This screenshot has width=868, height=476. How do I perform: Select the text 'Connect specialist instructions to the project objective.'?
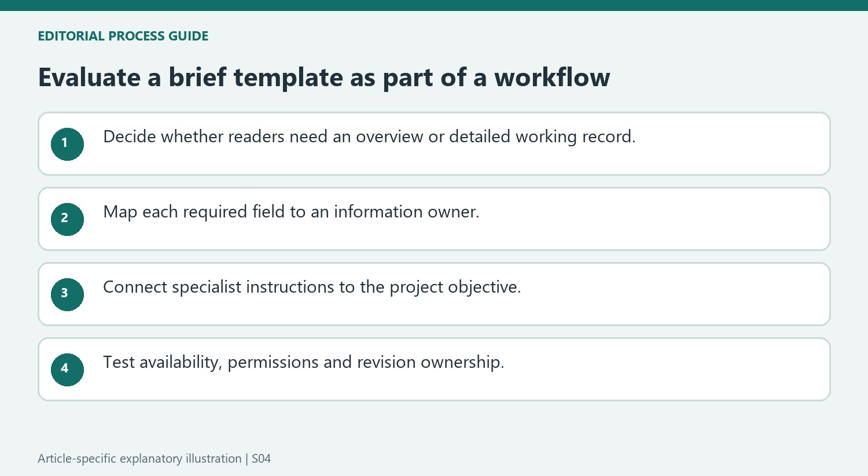tap(312, 287)
